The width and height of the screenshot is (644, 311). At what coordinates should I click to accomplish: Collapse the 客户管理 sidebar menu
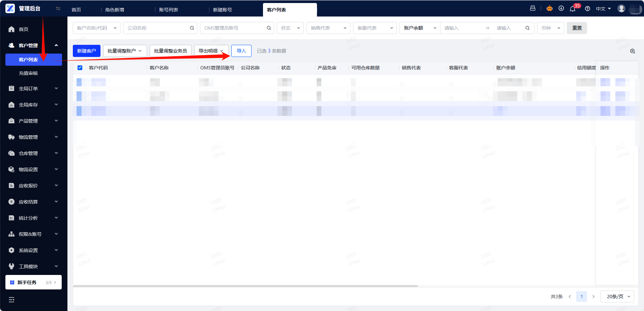click(56, 45)
